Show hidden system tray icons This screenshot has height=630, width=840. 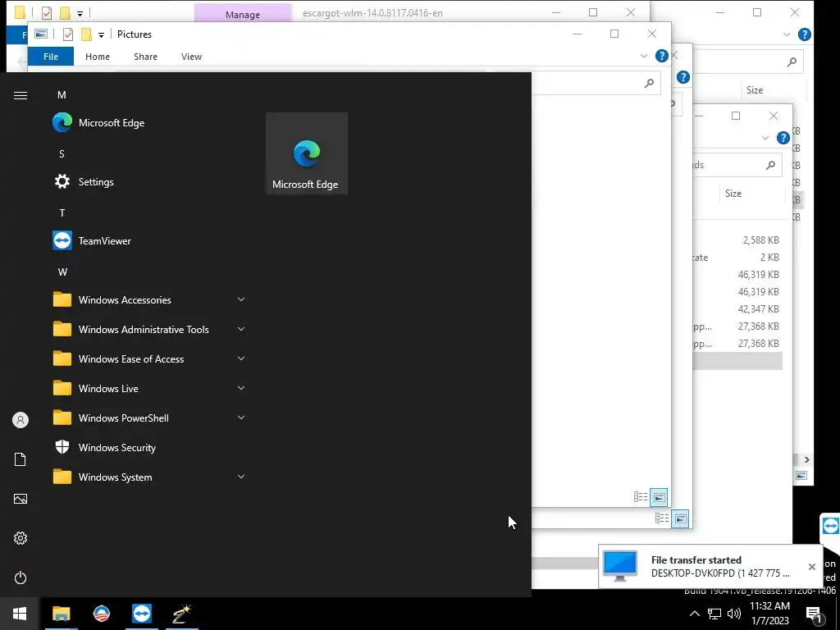tap(694, 614)
